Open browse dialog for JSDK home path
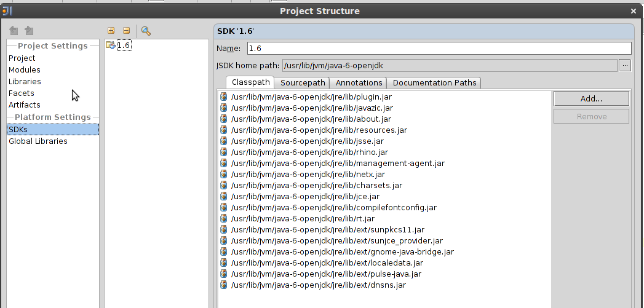This screenshot has height=308, width=644. pos(625,66)
